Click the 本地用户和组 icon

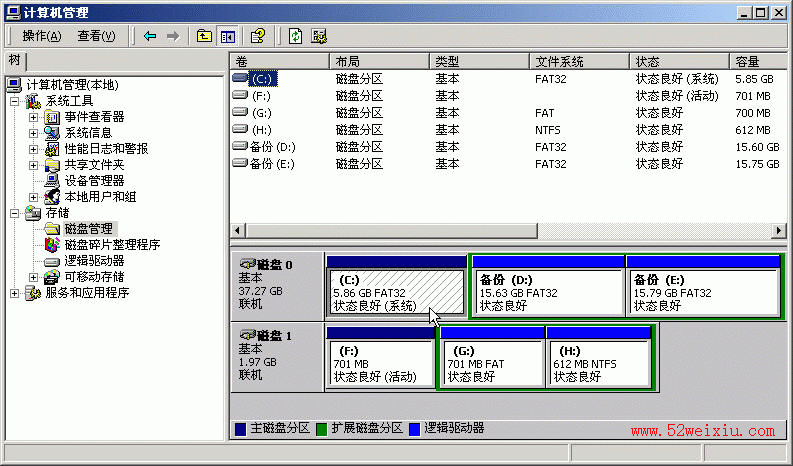[x=52, y=197]
